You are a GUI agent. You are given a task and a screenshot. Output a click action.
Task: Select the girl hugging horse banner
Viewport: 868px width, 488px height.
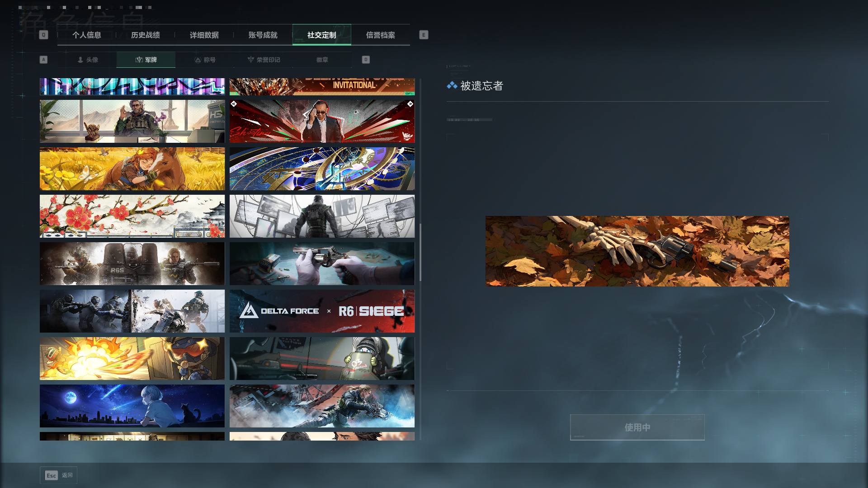(x=132, y=169)
